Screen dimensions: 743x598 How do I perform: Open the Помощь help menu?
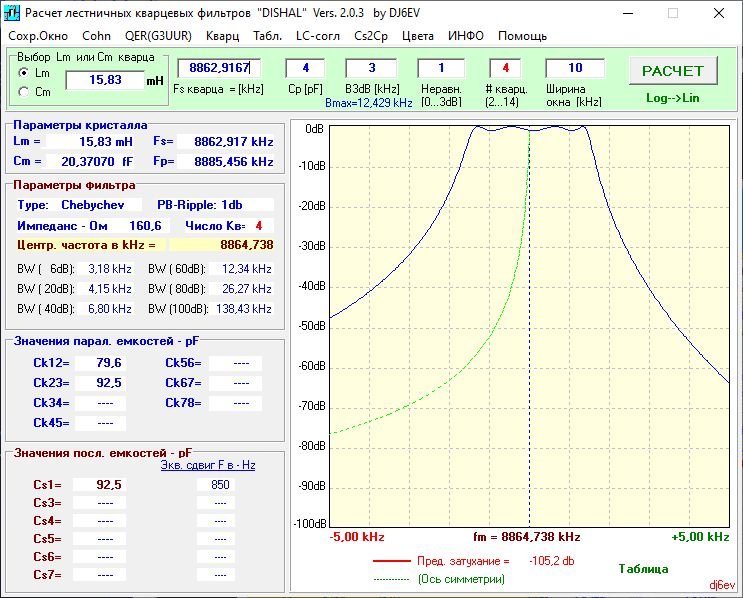click(522, 36)
